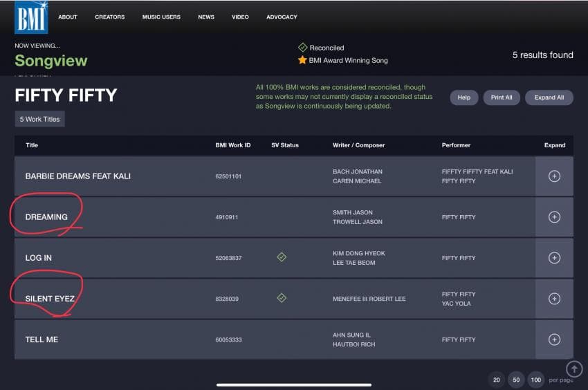This screenshot has width=588, height=390.
Task: Click the scroll-to-top arrow icon
Action: pos(574,369)
